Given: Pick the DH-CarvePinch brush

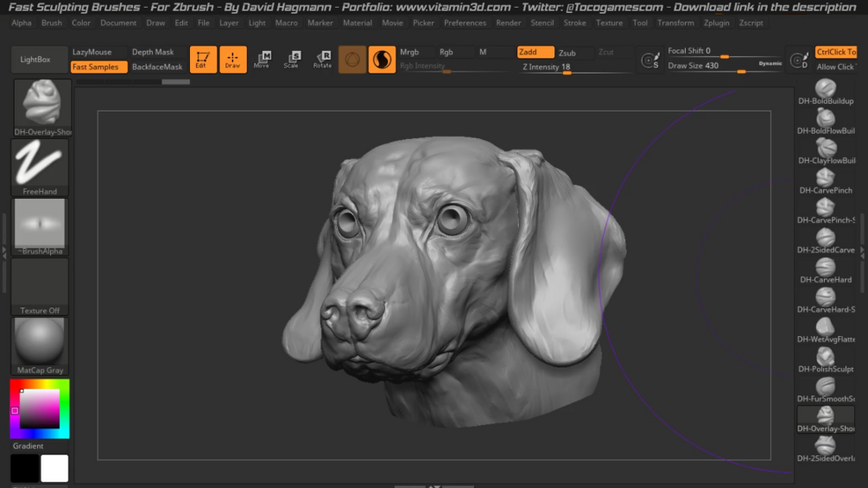Looking at the screenshot, I should click(x=826, y=178).
